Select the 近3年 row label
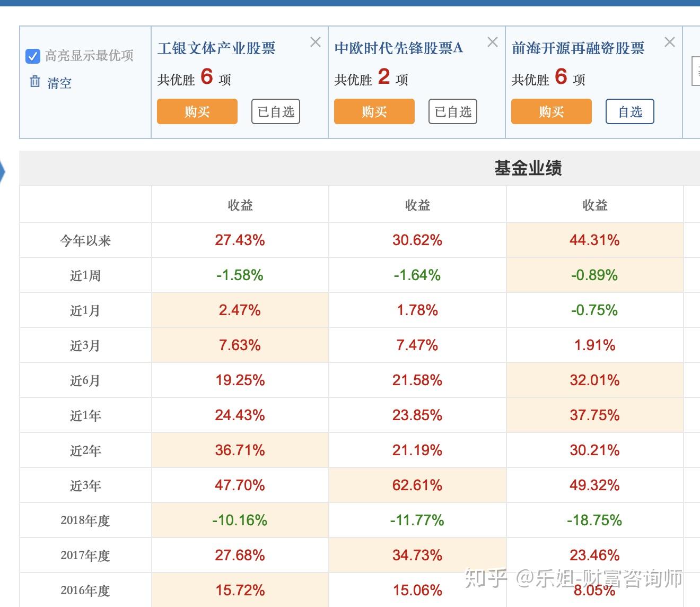Image resolution: width=700 pixels, height=607 pixels. [x=85, y=485]
